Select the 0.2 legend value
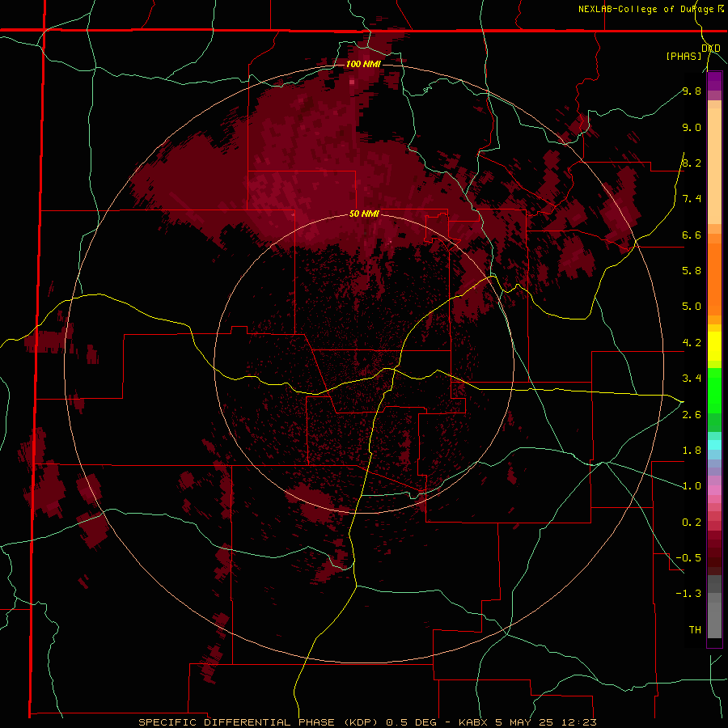Screen dimensions: 728x728 [692, 523]
